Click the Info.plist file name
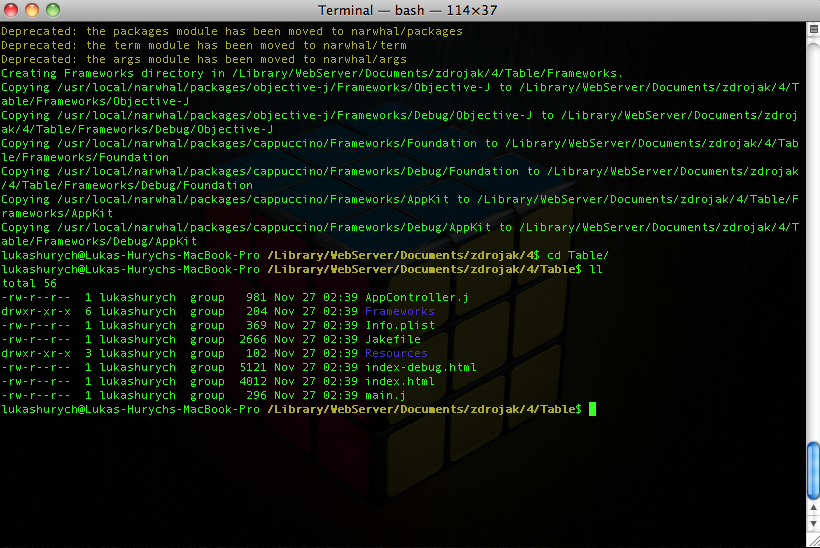 click(x=399, y=325)
